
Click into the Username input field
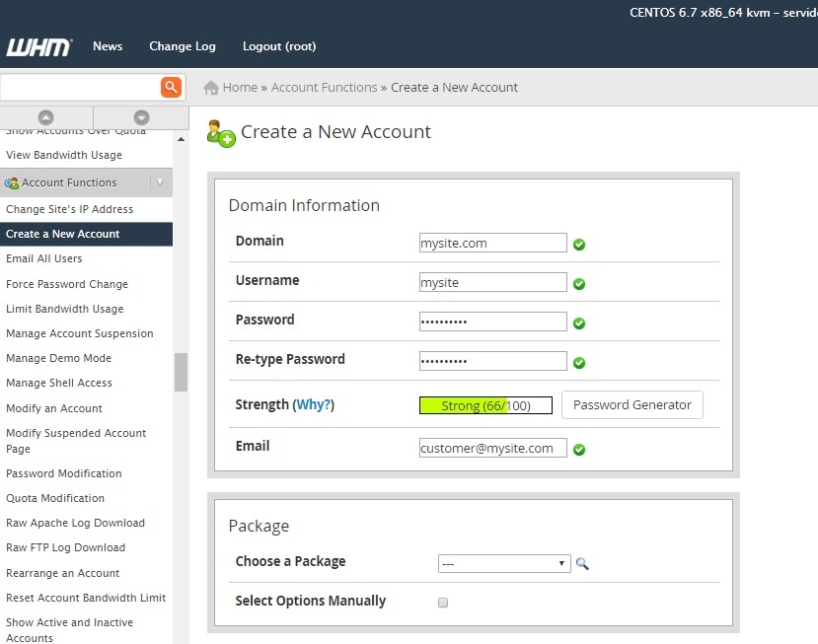click(x=492, y=283)
